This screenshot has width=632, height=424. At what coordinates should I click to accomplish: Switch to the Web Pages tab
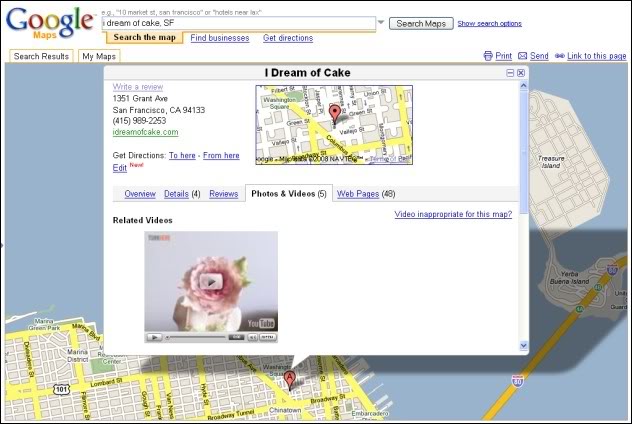point(358,194)
